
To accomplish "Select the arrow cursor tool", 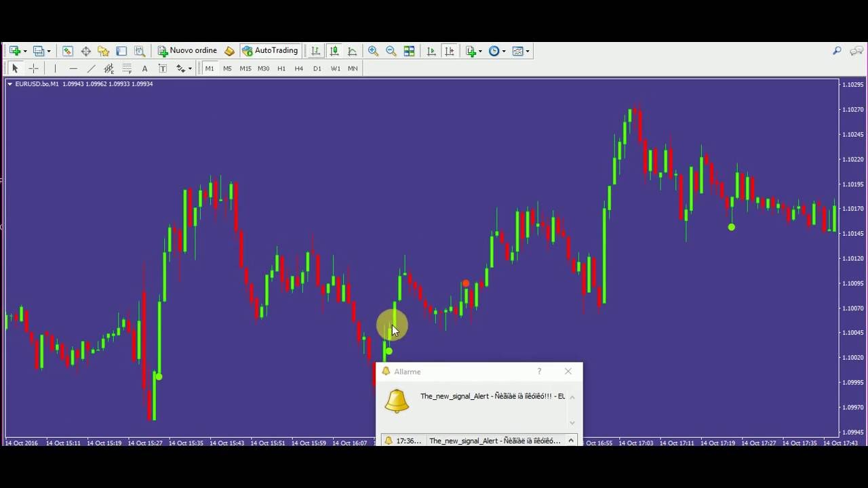I will pos(15,68).
